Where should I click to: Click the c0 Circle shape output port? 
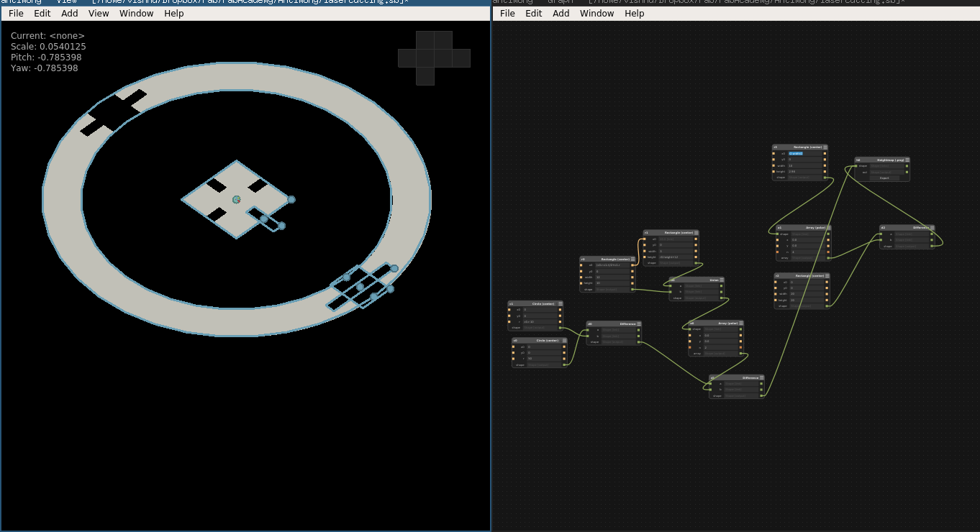click(x=565, y=365)
